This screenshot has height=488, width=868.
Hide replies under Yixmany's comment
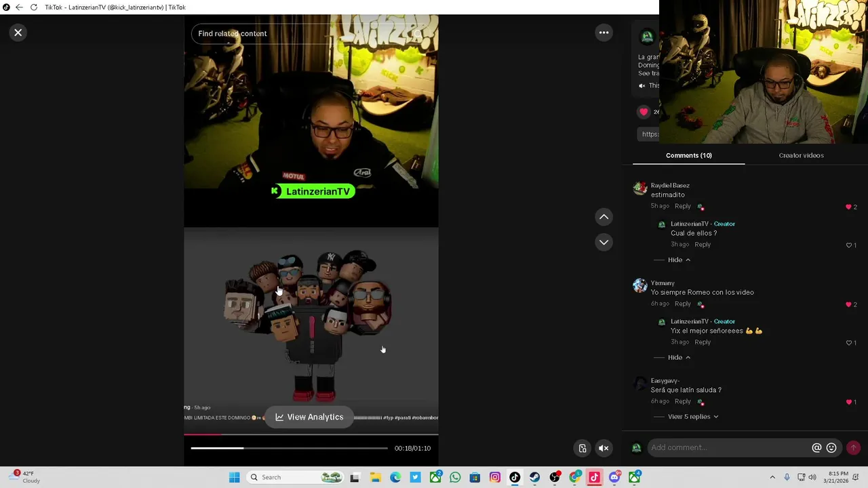pyautogui.click(x=679, y=357)
